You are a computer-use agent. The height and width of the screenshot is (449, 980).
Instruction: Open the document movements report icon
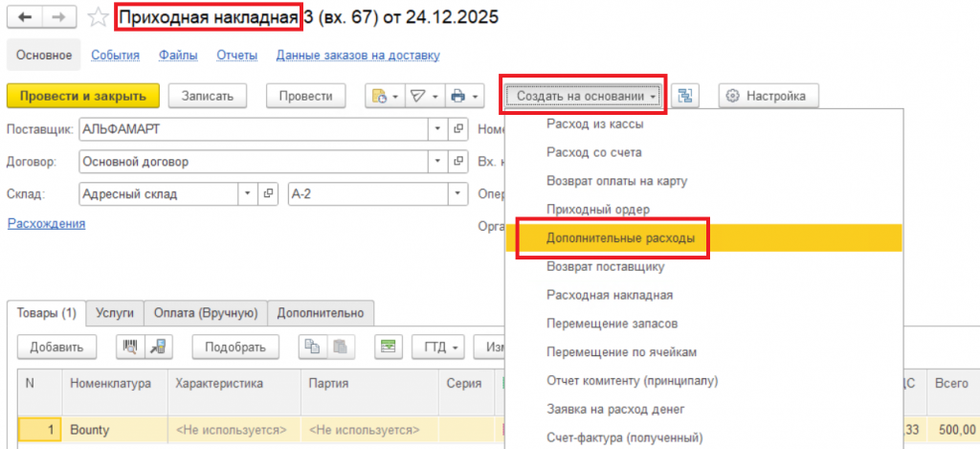tap(379, 97)
